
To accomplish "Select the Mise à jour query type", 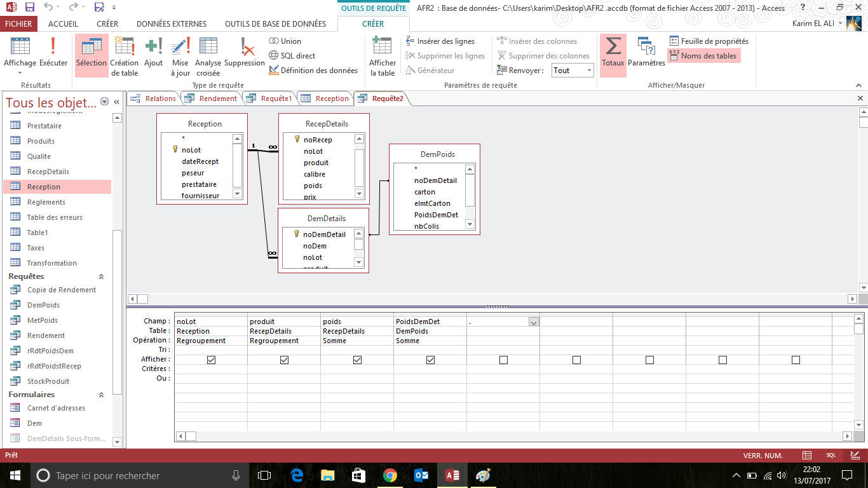I will coord(180,56).
